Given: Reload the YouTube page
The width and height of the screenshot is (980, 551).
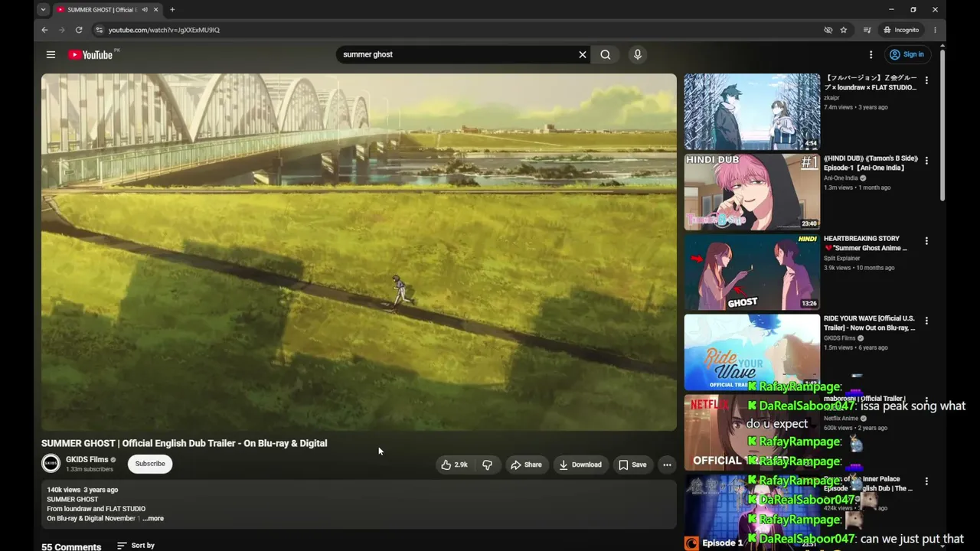Looking at the screenshot, I should point(79,30).
